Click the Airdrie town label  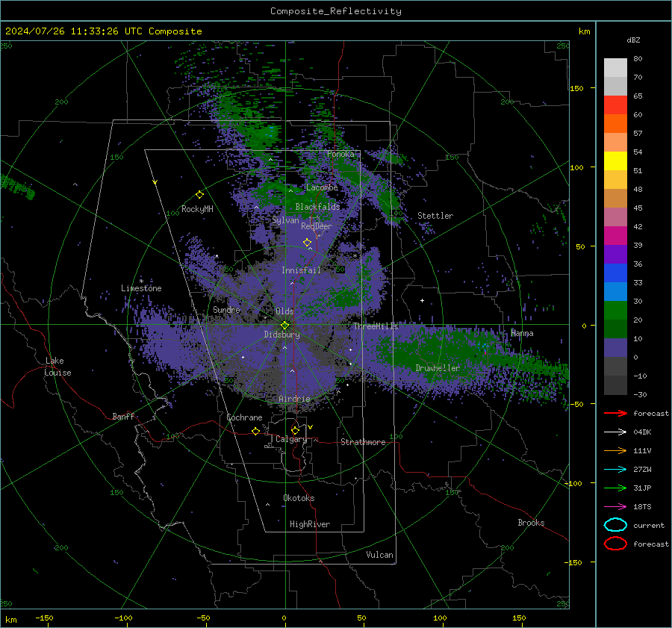(x=294, y=399)
